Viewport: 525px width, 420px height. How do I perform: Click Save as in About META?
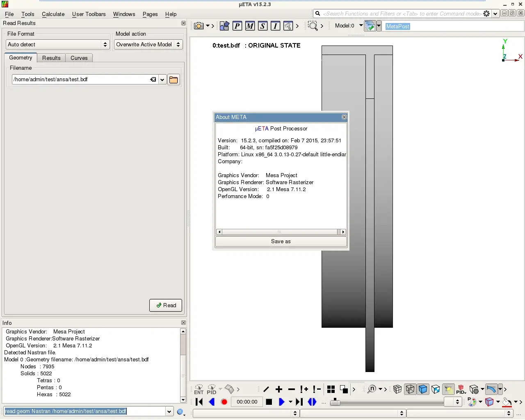[x=281, y=242]
